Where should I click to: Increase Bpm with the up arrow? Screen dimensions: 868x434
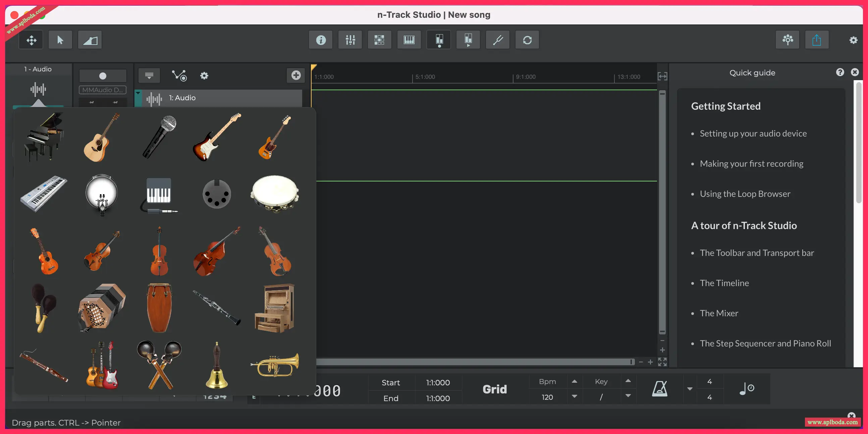pyautogui.click(x=575, y=381)
